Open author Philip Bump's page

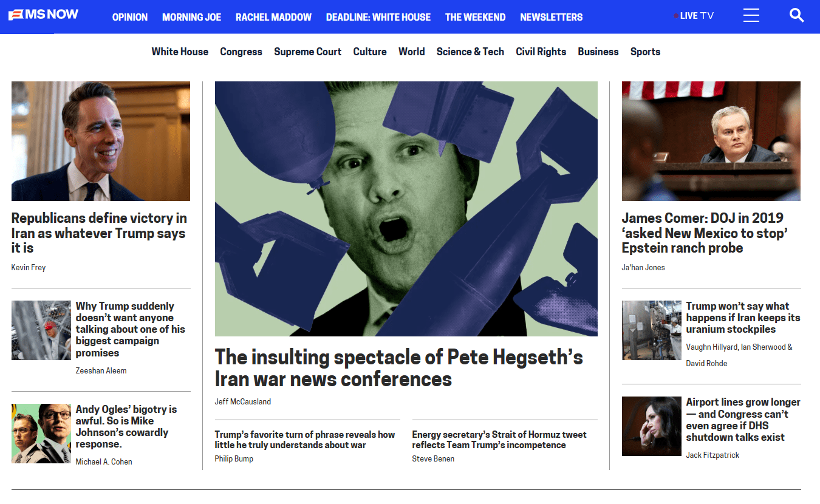(x=234, y=458)
